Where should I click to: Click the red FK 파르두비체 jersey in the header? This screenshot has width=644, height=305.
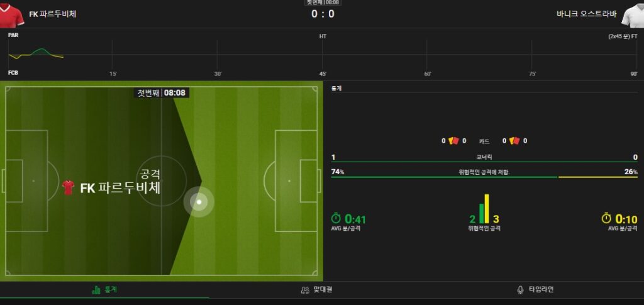(13, 14)
